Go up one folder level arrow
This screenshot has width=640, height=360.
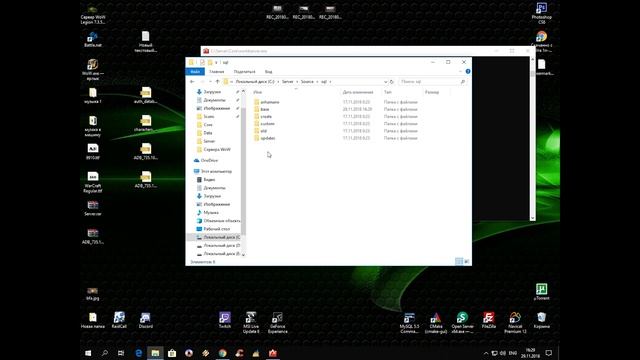[218, 82]
